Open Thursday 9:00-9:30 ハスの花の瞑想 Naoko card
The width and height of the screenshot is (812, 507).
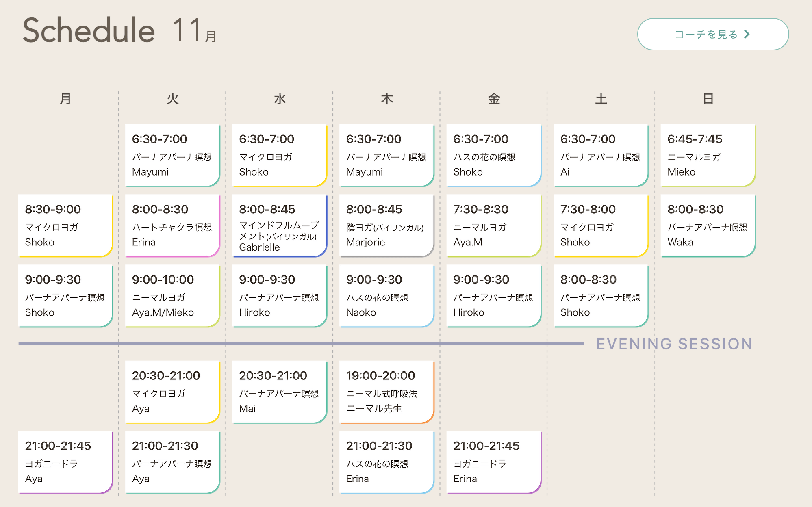click(387, 296)
